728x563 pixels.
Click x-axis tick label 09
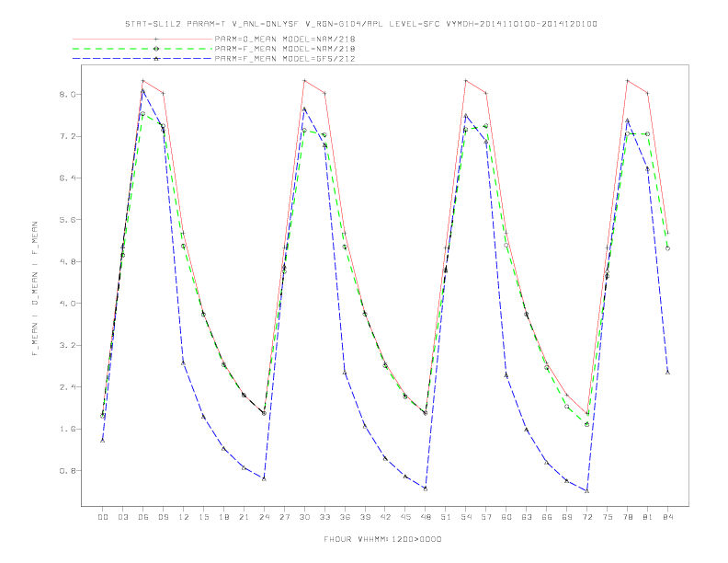pos(163,517)
